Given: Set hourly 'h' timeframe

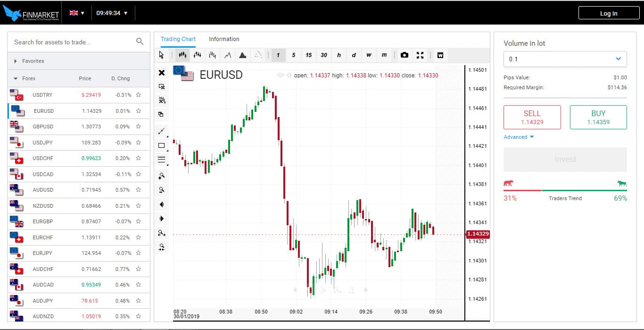Looking at the screenshot, I should coord(339,55).
